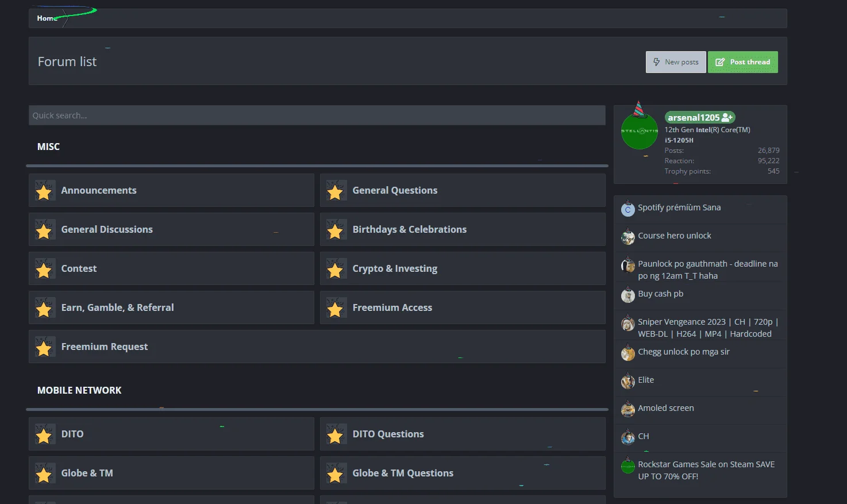847x504 pixels.
Task: Click the Contest forum star icon
Action: point(45,269)
